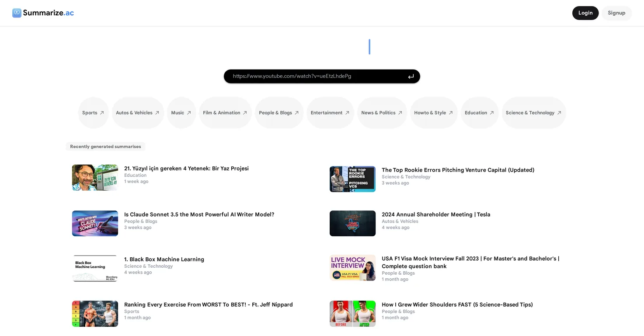The height and width of the screenshot is (336, 644).
Task: Go to News & Politics category
Action: pyautogui.click(x=382, y=113)
